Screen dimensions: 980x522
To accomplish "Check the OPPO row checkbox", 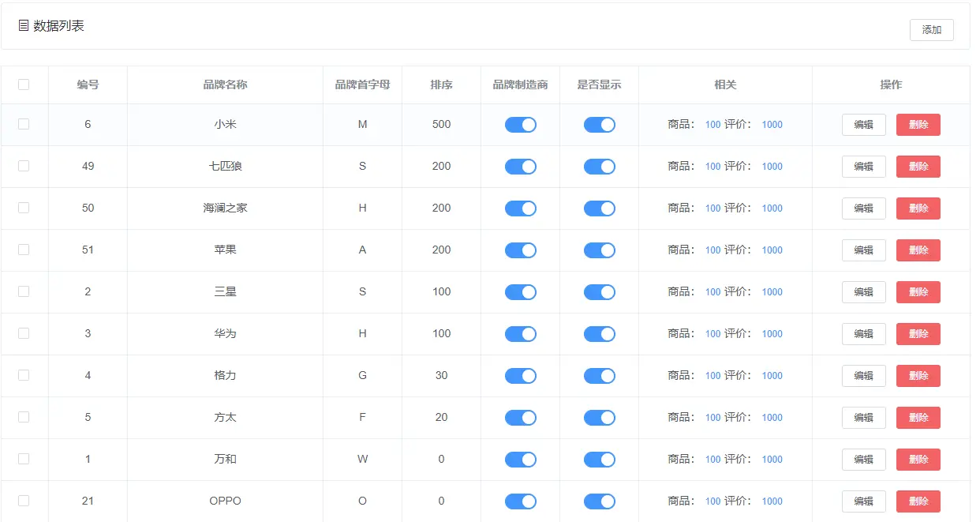I will (24, 501).
